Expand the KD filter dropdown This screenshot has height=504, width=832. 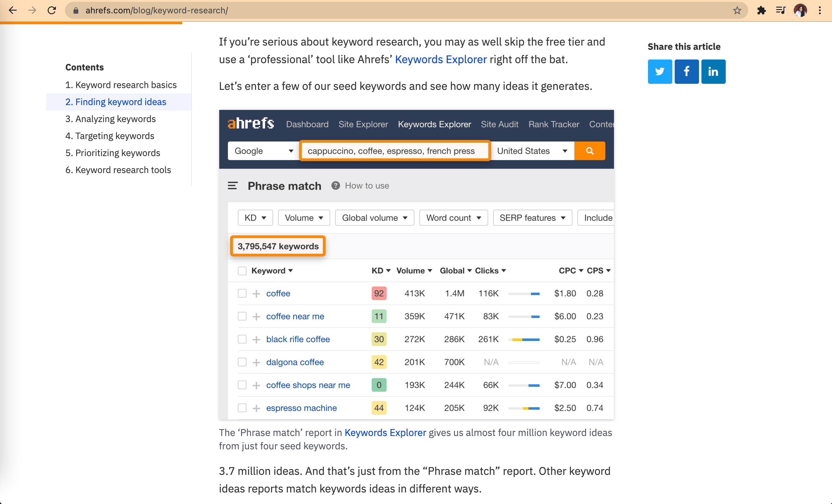255,218
